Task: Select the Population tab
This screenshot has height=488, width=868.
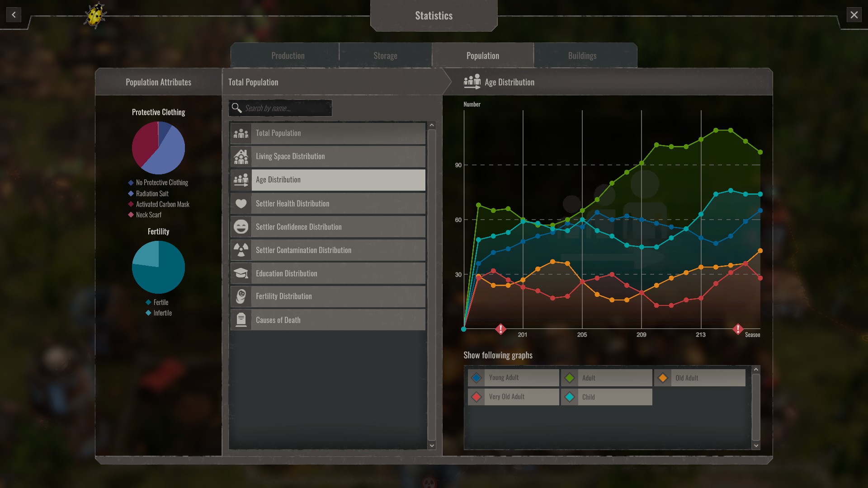Action: pyautogui.click(x=483, y=56)
